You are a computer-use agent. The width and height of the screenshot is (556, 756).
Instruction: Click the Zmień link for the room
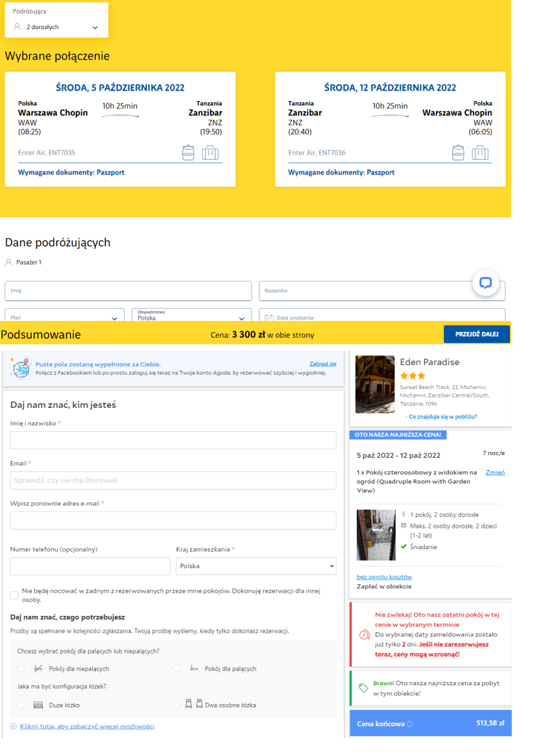495,473
